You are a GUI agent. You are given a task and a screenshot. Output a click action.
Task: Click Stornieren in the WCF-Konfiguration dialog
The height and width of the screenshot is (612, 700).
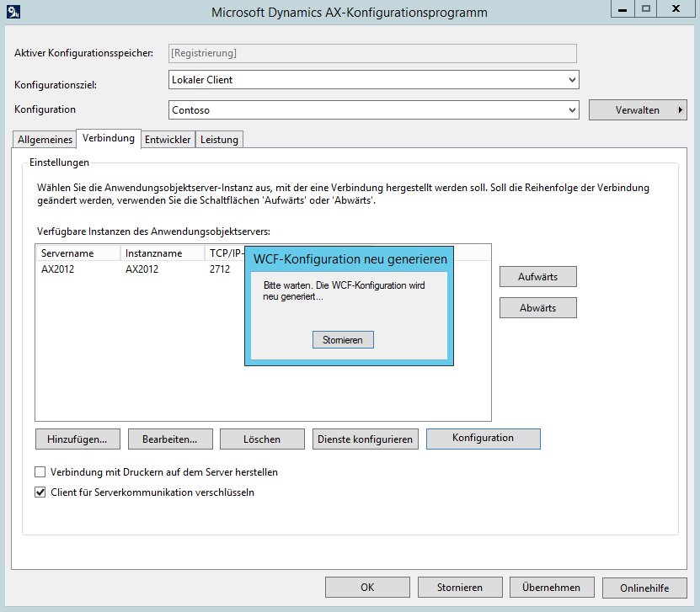343,339
